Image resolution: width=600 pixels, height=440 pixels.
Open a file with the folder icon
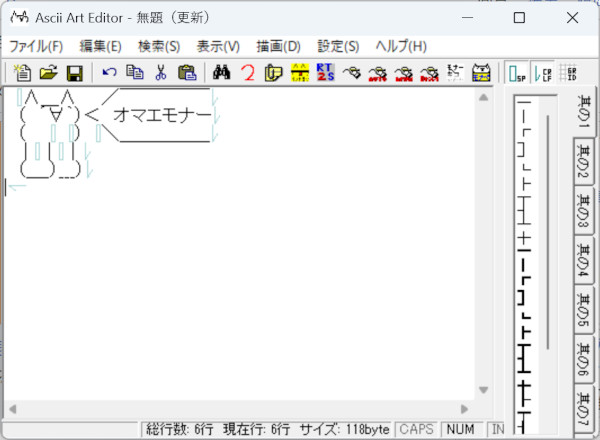pyautogui.click(x=49, y=72)
